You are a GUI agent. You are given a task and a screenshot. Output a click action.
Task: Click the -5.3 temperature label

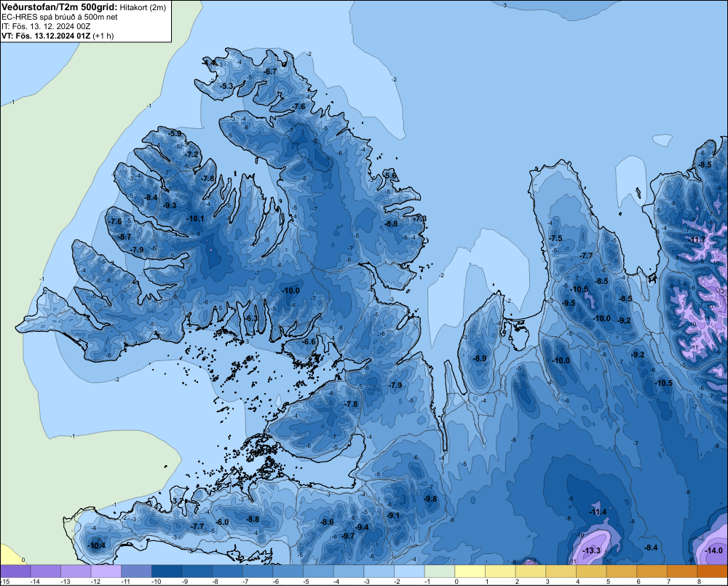point(226,86)
